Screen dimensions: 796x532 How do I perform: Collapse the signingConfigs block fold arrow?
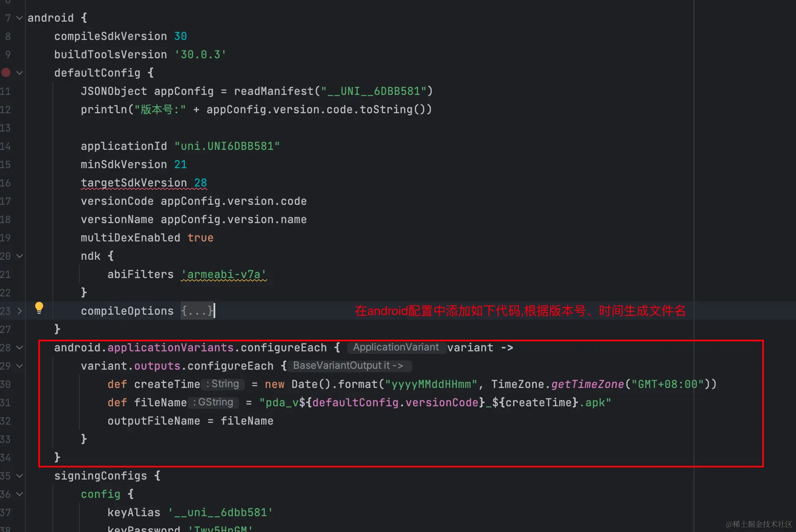point(19,476)
